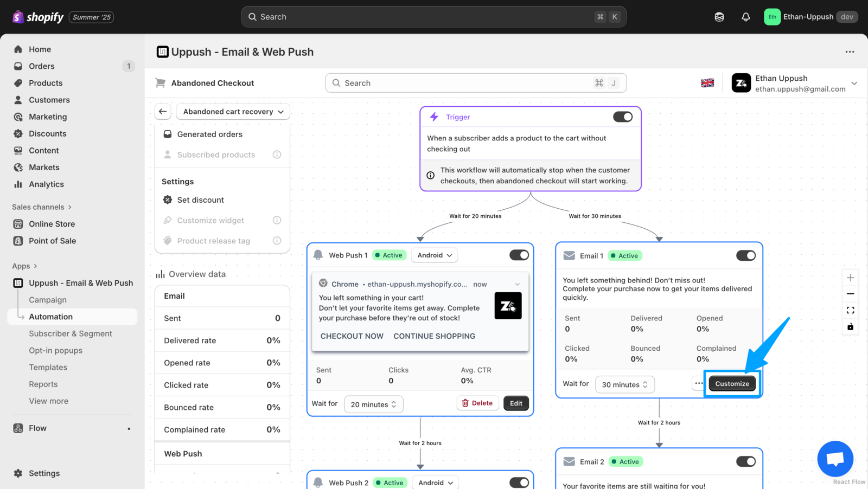Open the live chat bubble
The width and height of the screenshot is (868, 489).
coord(835,459)
